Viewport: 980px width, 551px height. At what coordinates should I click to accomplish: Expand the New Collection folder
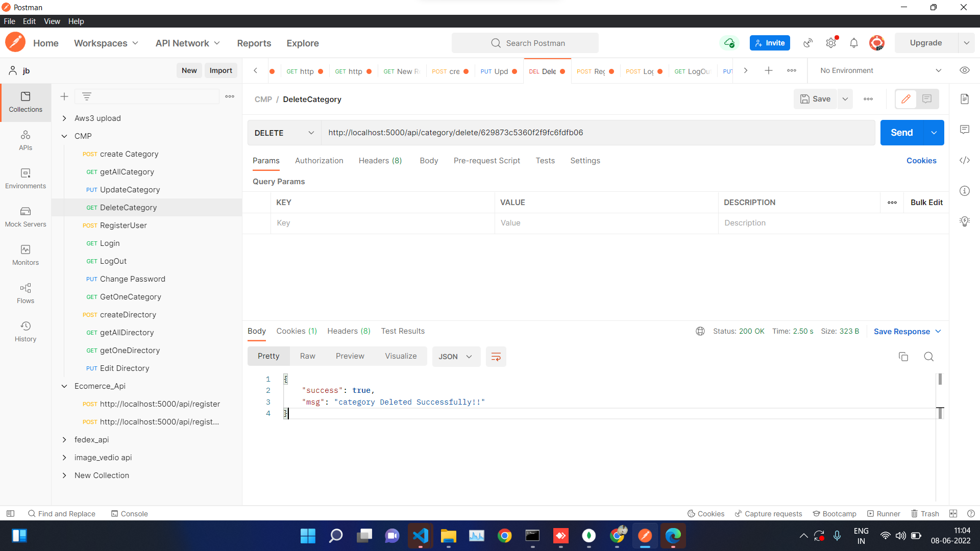64,475
